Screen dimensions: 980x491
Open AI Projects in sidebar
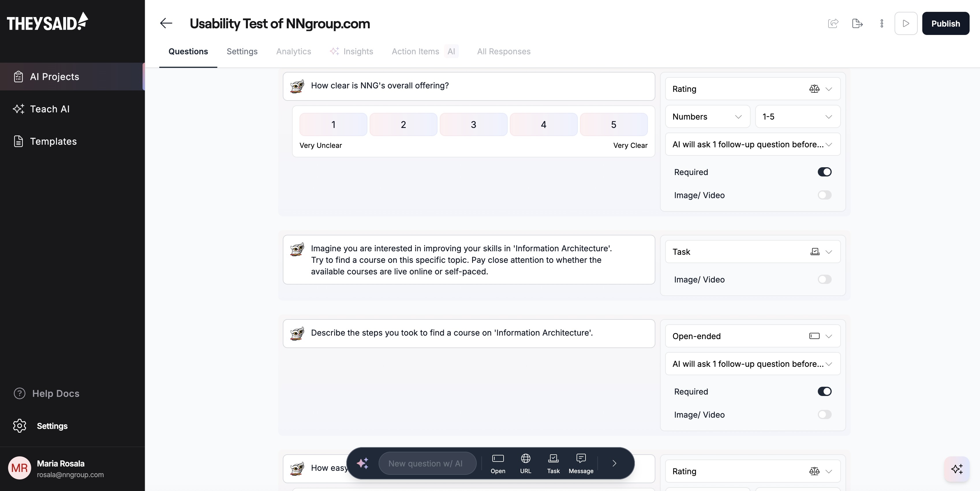pos(72,77)
